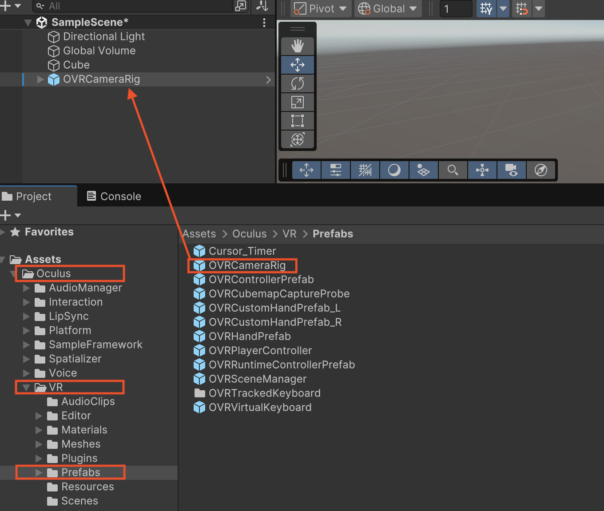Screen dimensions: 604x511
Task: Click the circle shading icon in overlay bar
Action: 394,170
